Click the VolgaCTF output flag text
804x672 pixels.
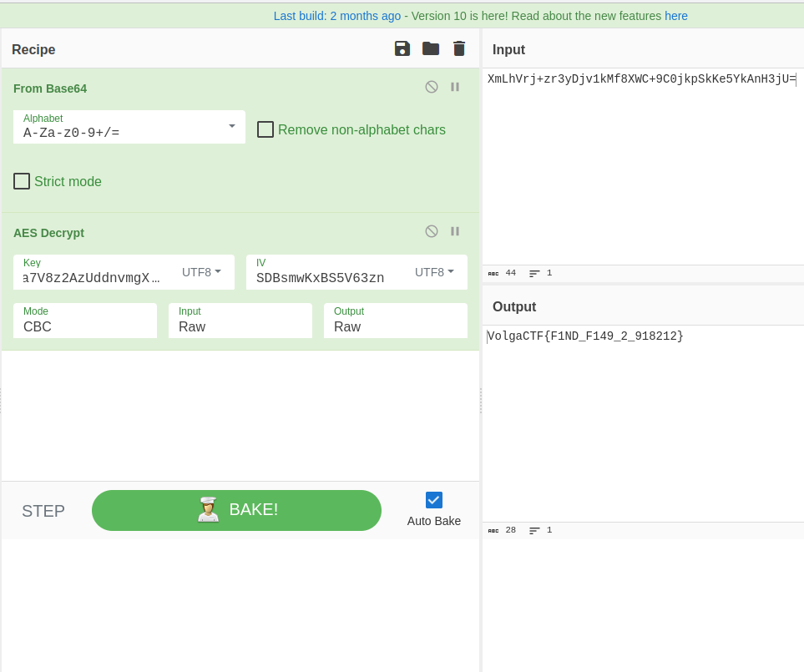coord(585,336)
